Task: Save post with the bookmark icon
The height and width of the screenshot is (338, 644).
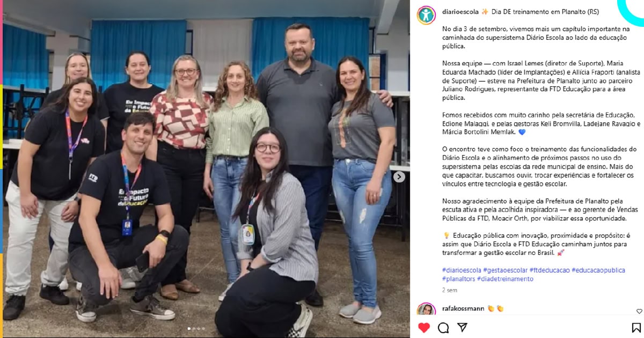Action: [636, 327]
